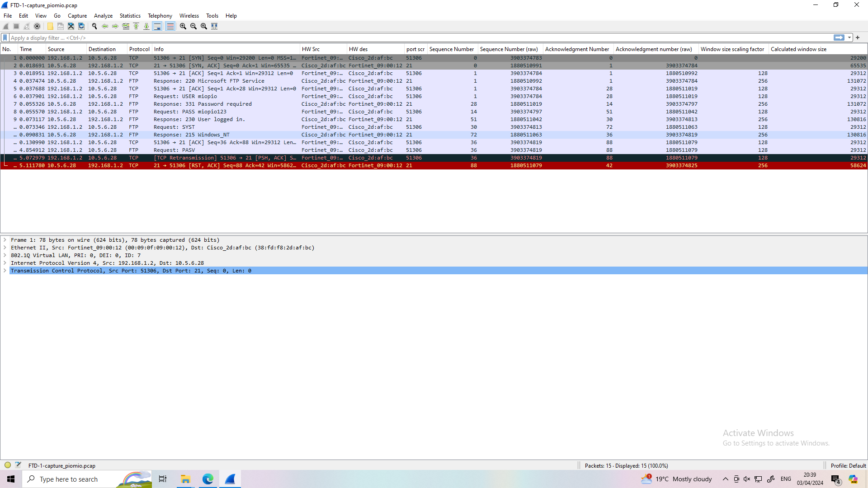
Task: Open the Statistics menu
Action: (x=130, y=15)
